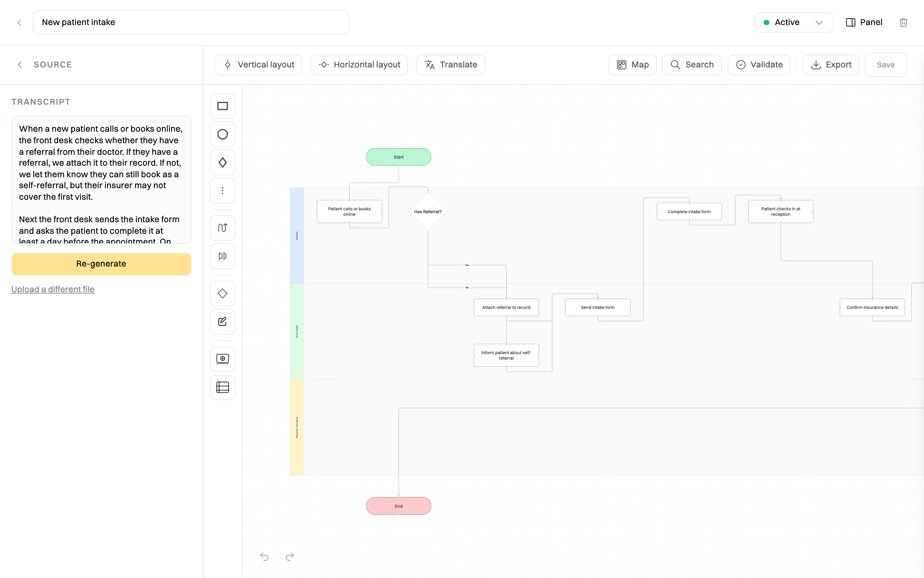
Task: Select the Patient checks in at reception node
Action: pos(781,211)
